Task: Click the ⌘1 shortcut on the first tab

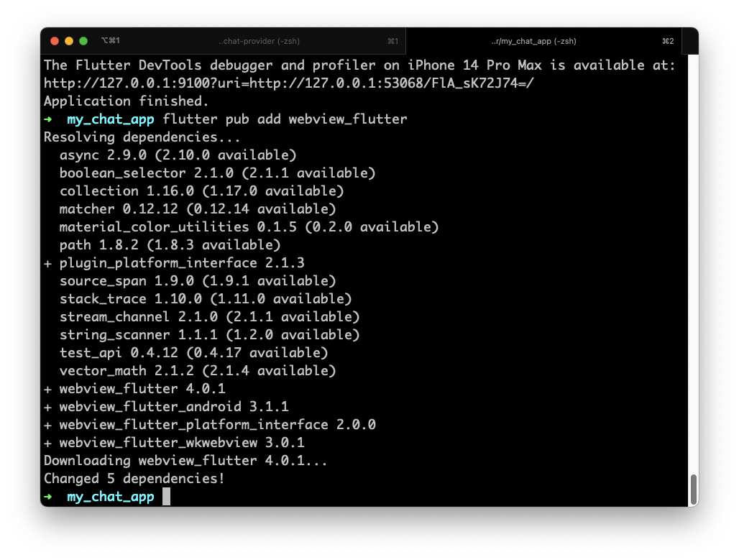Action: (x=393, y=41)
